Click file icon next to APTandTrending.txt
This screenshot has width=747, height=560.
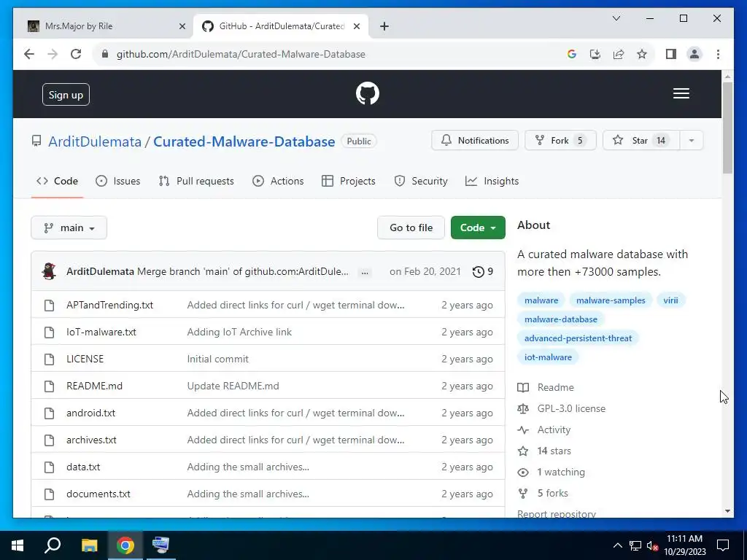(49, 306)
